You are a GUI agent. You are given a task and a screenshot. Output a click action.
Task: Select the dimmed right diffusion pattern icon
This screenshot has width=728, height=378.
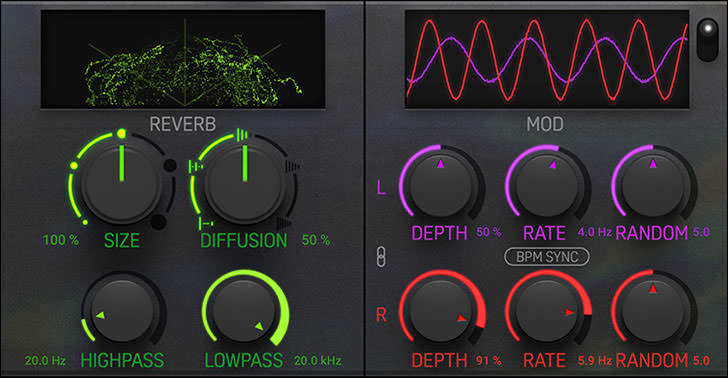(x=293, y=166)
